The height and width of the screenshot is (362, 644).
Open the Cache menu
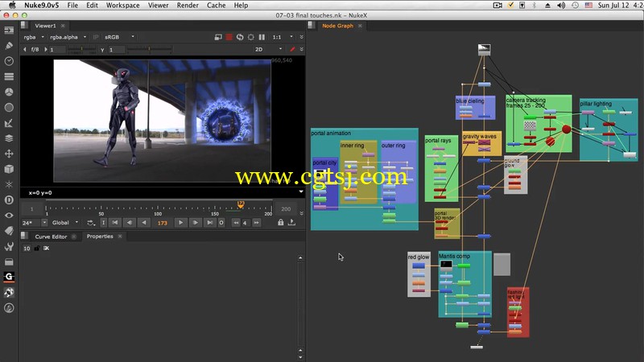[x=216, y=6]
